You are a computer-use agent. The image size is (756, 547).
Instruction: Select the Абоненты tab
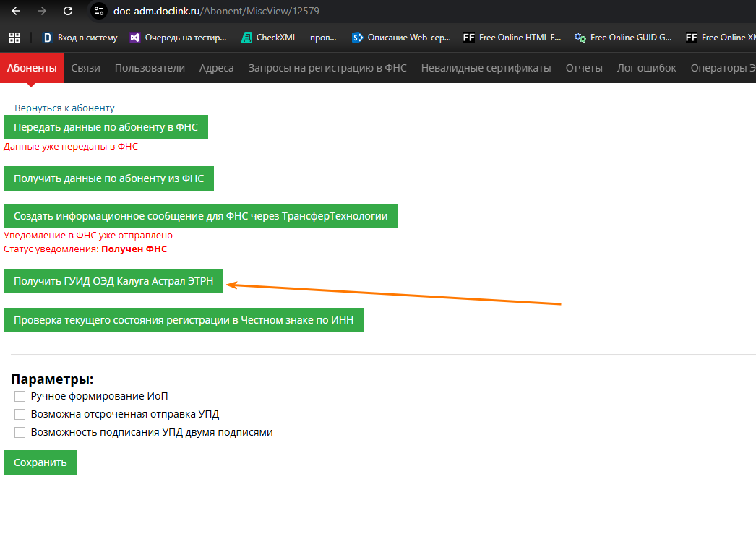click(32, 68)
